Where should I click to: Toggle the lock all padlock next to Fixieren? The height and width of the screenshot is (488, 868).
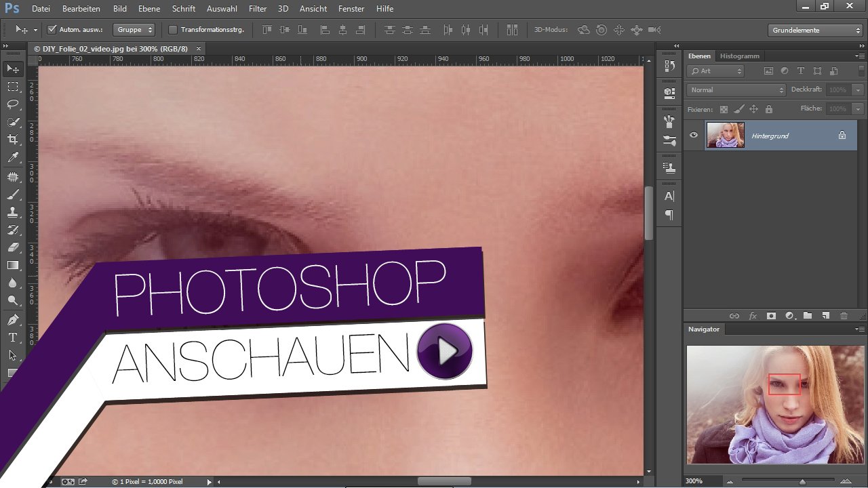[769, 109]
